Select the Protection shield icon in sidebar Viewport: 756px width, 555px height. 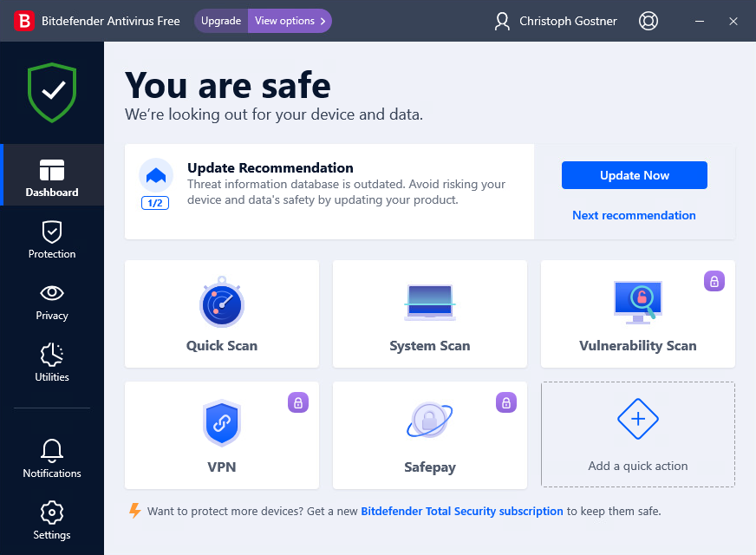pyautogui.click(x=51, y=231)
